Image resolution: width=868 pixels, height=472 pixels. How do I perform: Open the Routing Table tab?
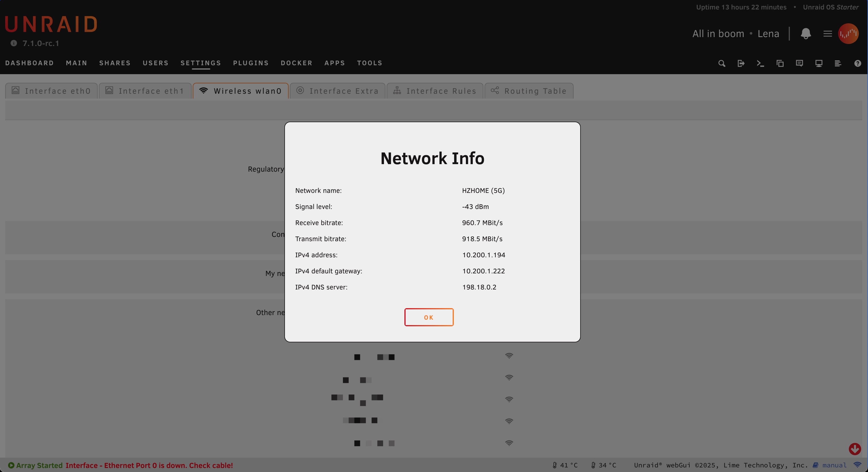[x=529, y=91]
